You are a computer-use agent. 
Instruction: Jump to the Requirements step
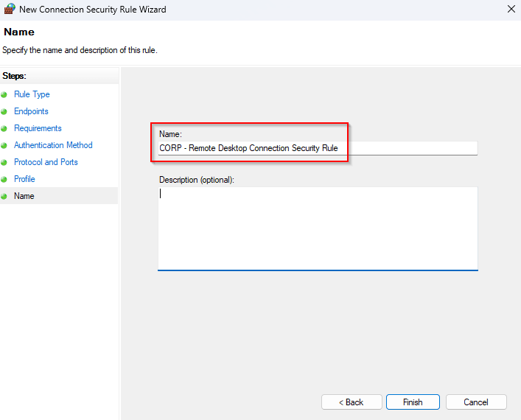coord(38,128)
